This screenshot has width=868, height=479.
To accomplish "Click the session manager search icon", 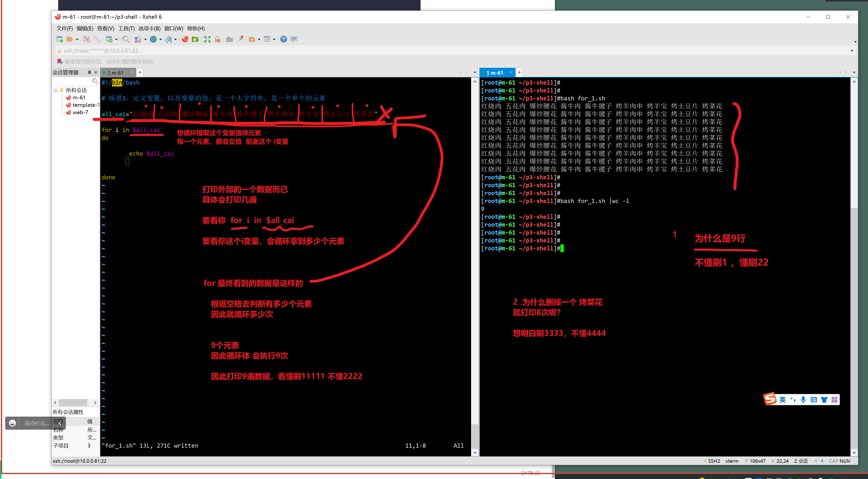I will pyautogui.click(x=95, y=81).
